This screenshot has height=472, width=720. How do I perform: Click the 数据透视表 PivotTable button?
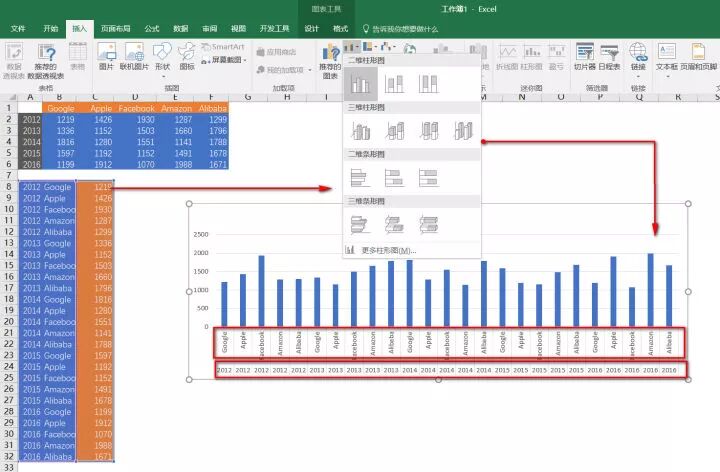pyautogui.click(x=14, y=61)
